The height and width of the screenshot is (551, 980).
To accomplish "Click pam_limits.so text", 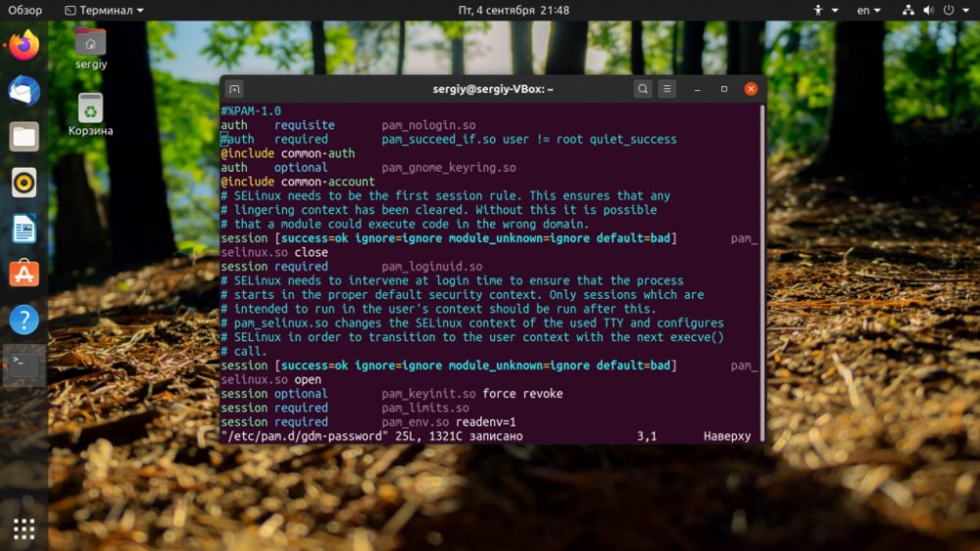I will [x=425, y=408].
